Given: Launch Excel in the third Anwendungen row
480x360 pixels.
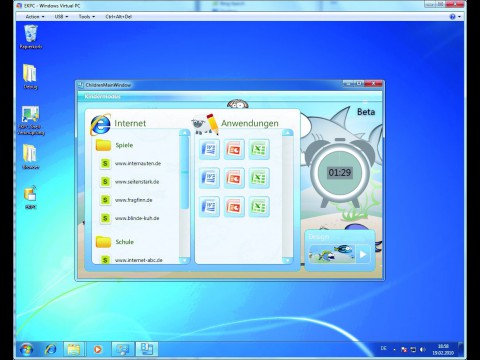Looking at the screenshot, I should pyautogui.click(x=259, y=206).
